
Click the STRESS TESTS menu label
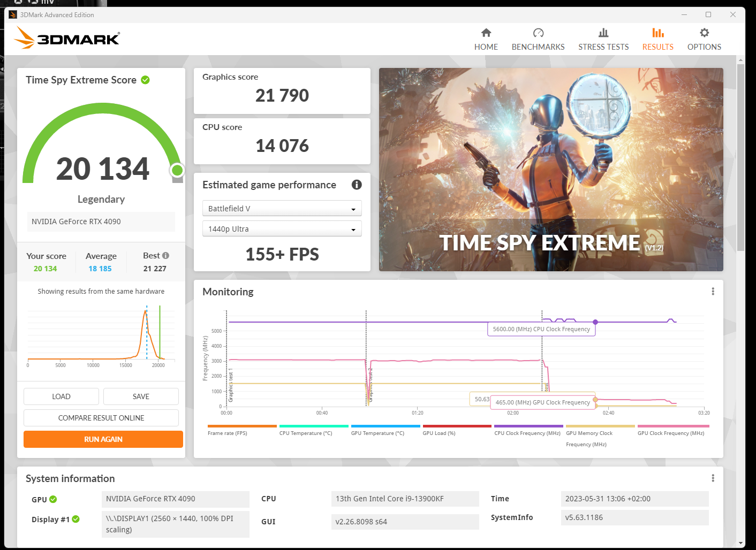603,47
